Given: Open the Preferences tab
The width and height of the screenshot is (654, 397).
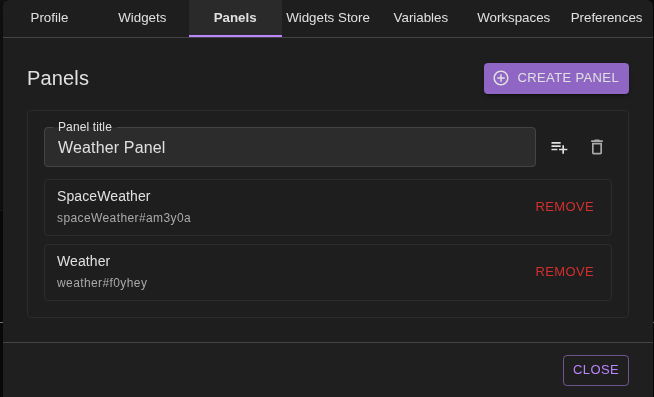Looking at the screenshot, I should 606,18.
